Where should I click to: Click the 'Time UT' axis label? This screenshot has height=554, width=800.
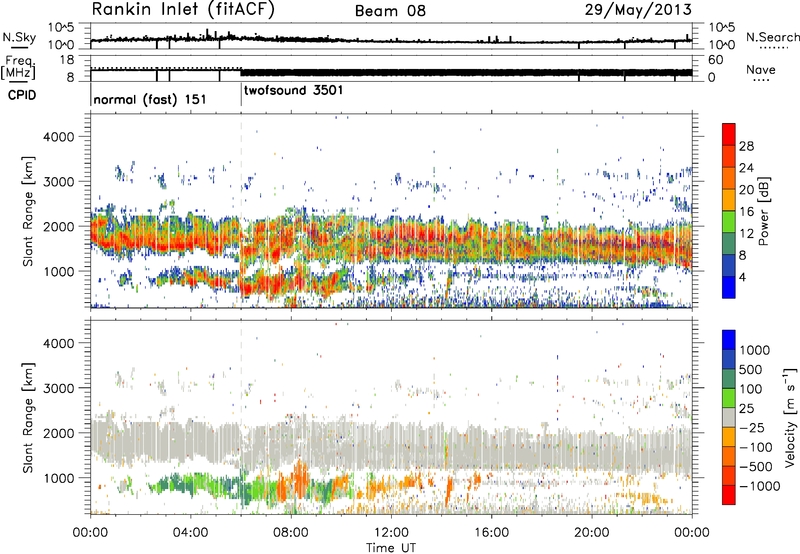pos(391,547)
